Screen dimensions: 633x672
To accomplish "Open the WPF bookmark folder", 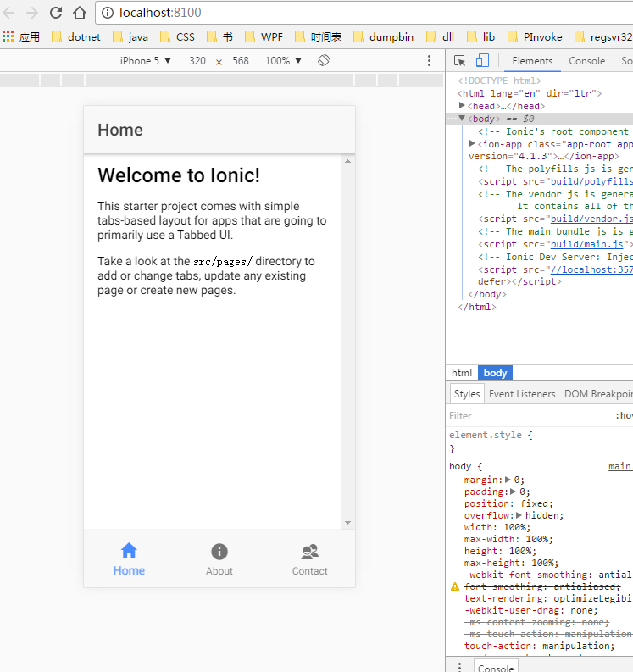I will [264, 36].
